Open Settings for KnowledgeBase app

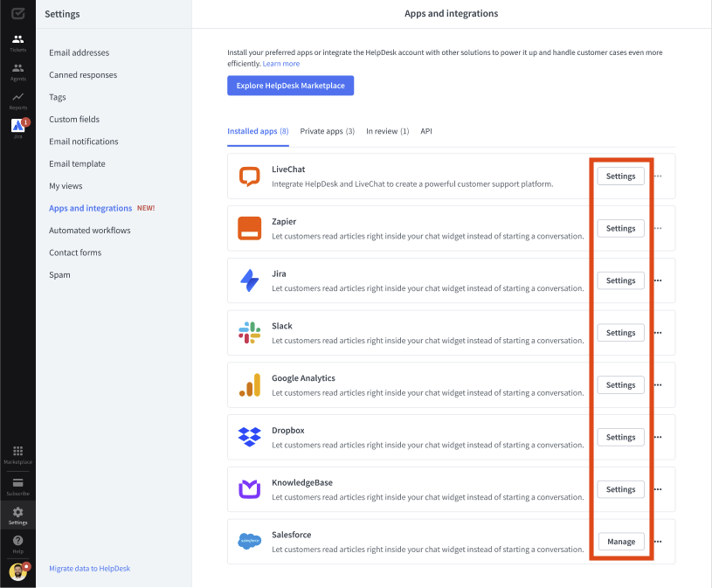pyautogui.click(x=620, y=489)
